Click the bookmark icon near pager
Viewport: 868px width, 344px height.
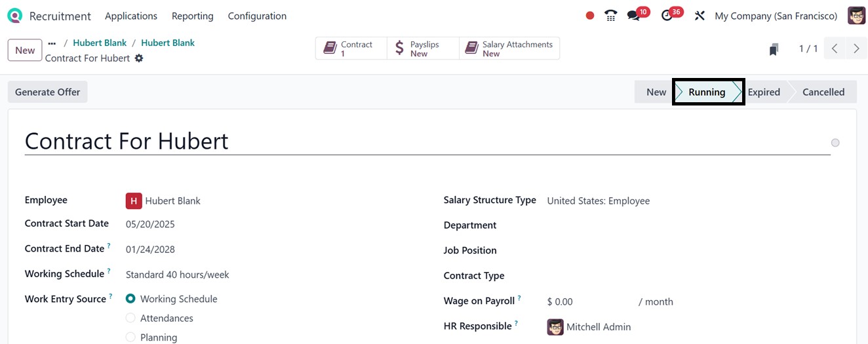[774, 49]
